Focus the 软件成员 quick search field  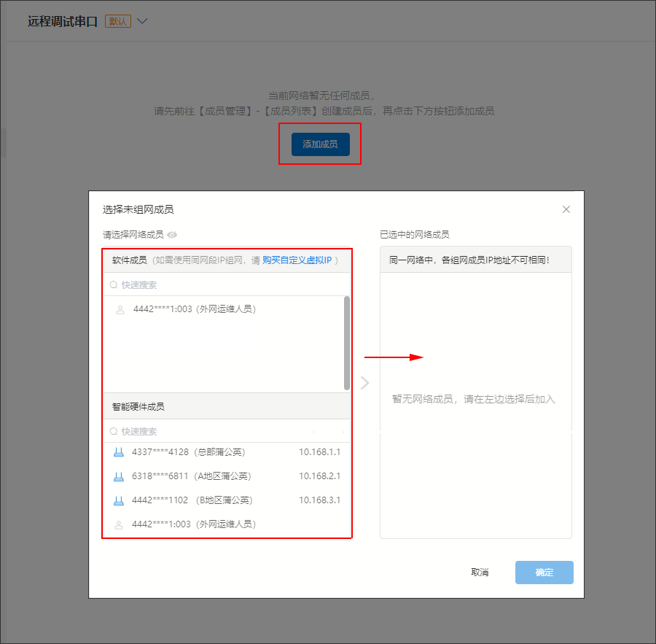coord(227,284)
